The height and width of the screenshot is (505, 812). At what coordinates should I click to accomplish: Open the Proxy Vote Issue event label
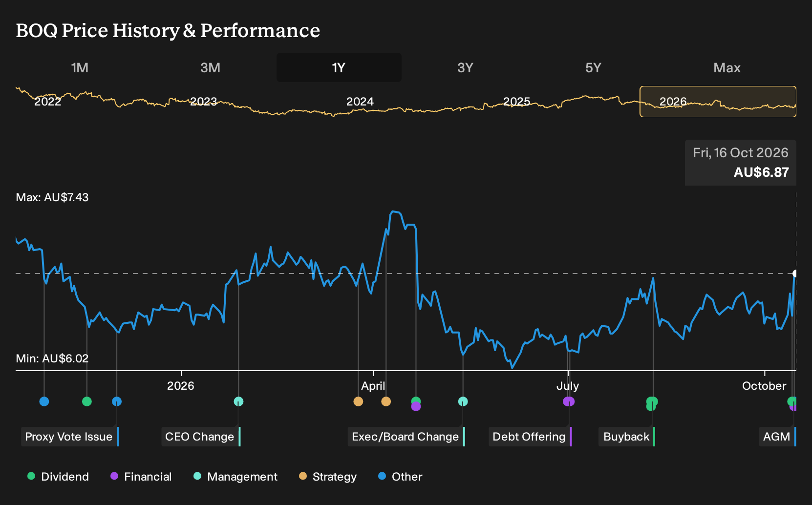click(70, 437)
